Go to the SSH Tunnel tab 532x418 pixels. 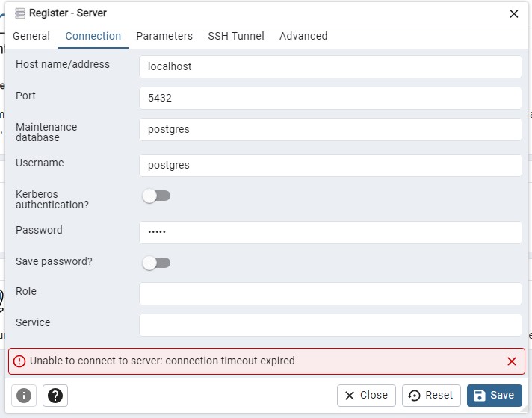pyautogui.click(x=236, y=36)
